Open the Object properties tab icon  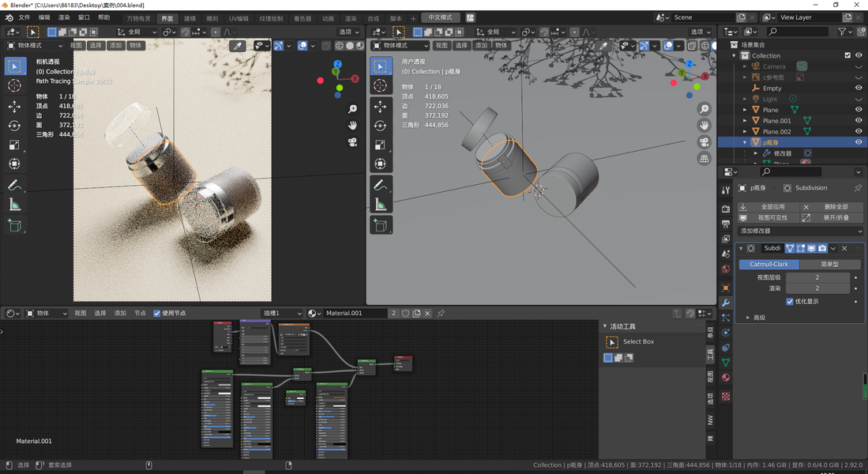tap(726, 288)
